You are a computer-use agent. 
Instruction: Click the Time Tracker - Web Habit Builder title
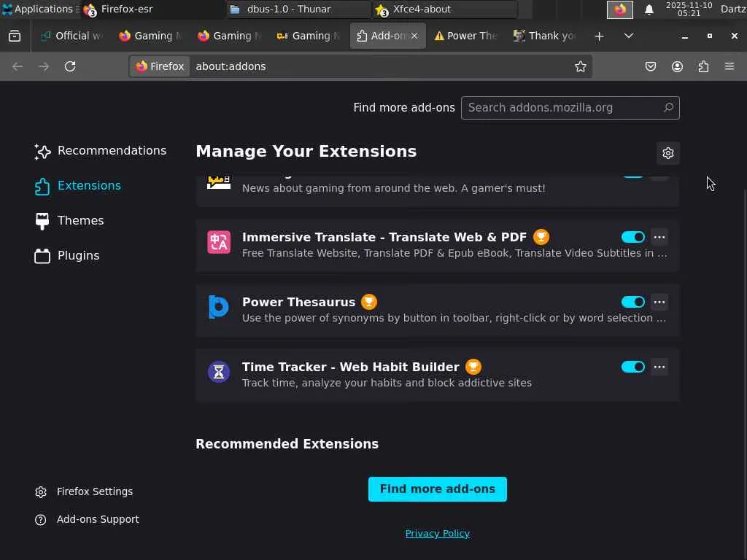351,367
